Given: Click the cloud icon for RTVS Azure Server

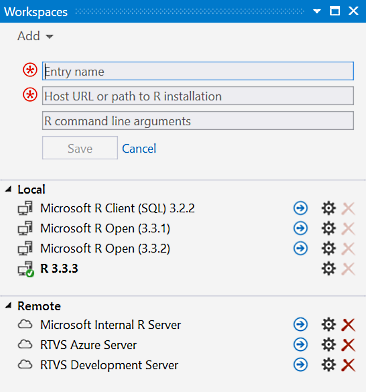Looking at the screenshot, I should pos(25,344).
